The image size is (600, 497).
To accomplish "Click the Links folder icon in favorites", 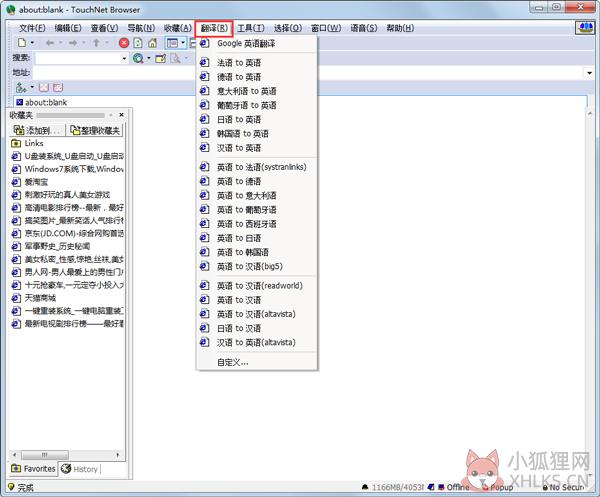I will [x=16, y=143].
